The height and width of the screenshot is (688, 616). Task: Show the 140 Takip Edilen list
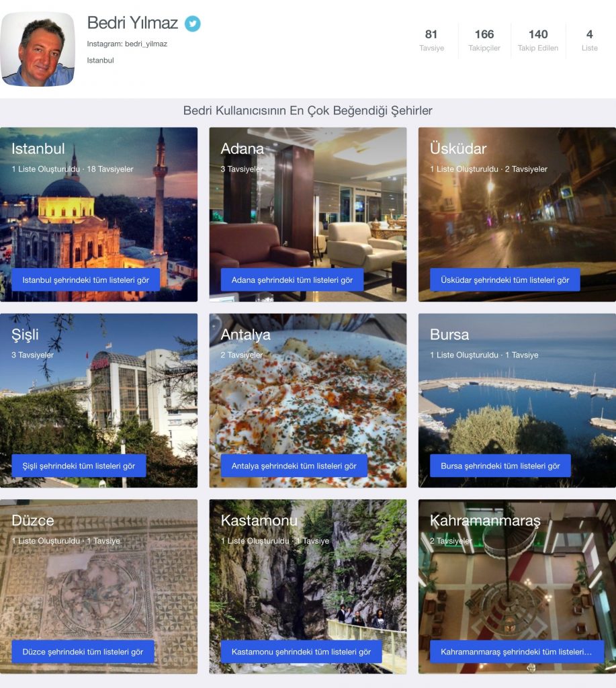[538, 40]
